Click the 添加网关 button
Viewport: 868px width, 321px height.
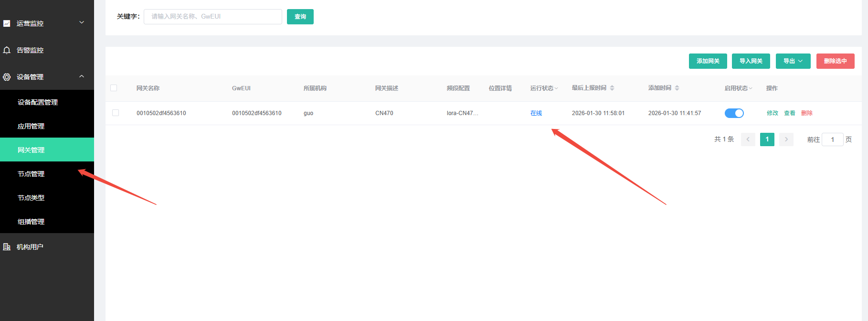coord(708,61)
